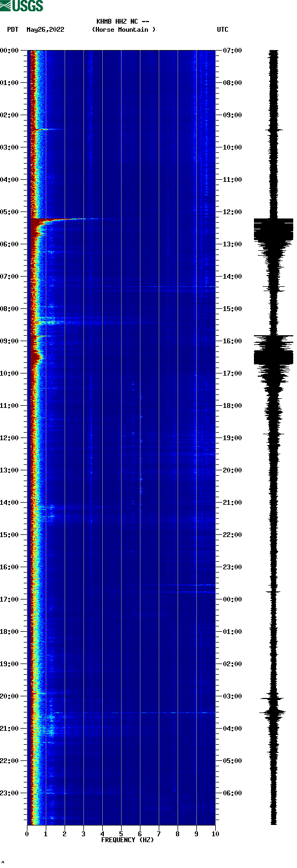Click the 23:00 UTC time label
This screenshot has height=868, width=297.
232,567
